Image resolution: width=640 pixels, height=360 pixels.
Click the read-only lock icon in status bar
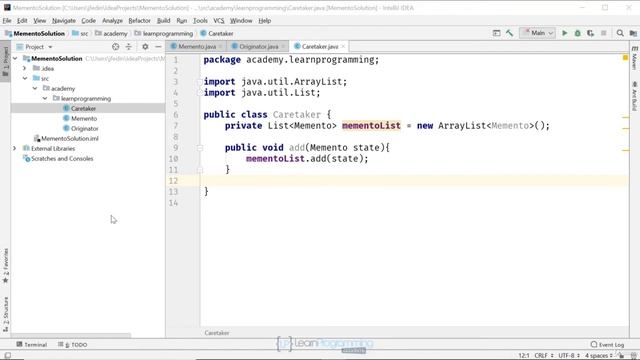[621, 356]
